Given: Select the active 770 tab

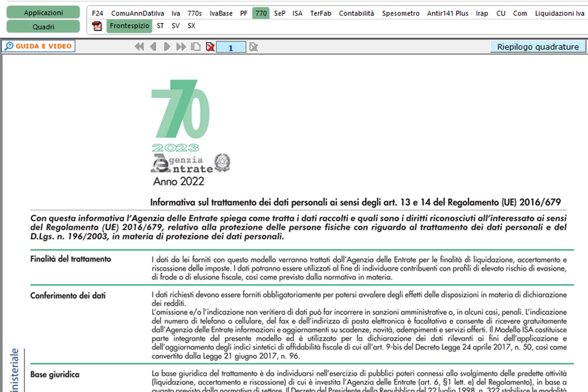Looking at the screenshot, I should [261, 13].
